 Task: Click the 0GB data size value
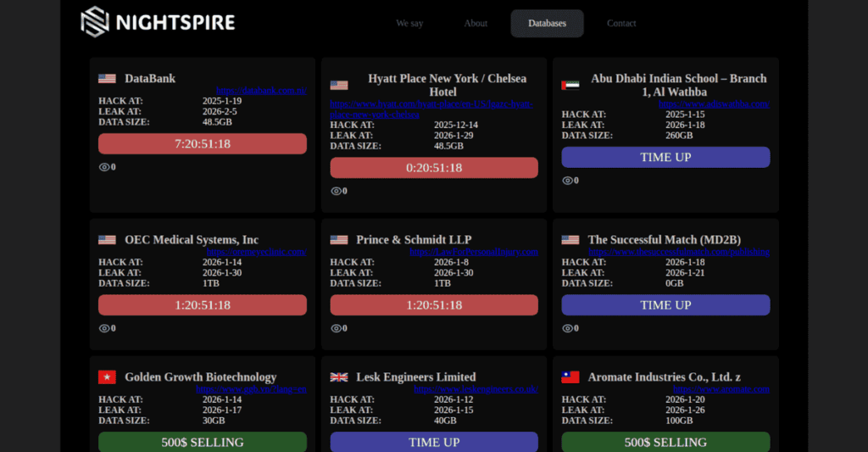coord(674,283)
